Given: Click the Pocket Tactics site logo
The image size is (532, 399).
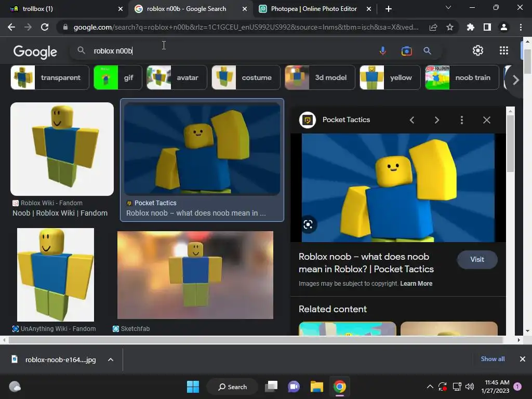Looking at the screenshot, I should pos(308,120).
